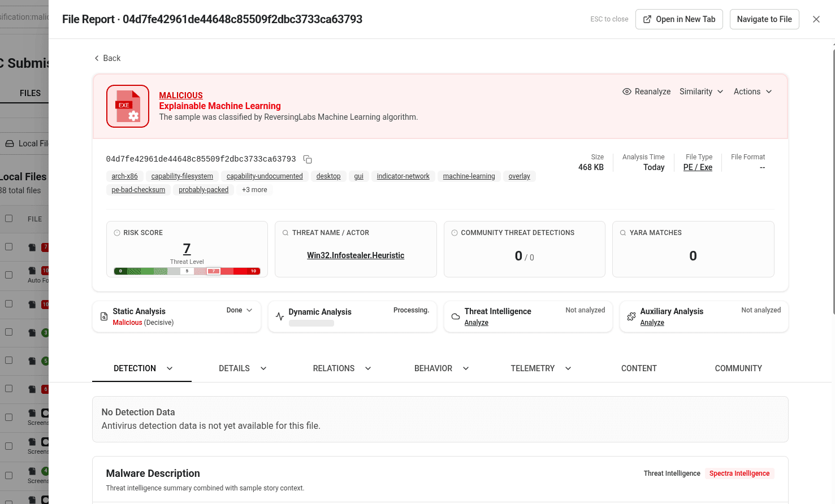Open the Similarity dropdown
The width and height of the screenshot is (835, 504).
pyautogui.click(x=701, y=92)
